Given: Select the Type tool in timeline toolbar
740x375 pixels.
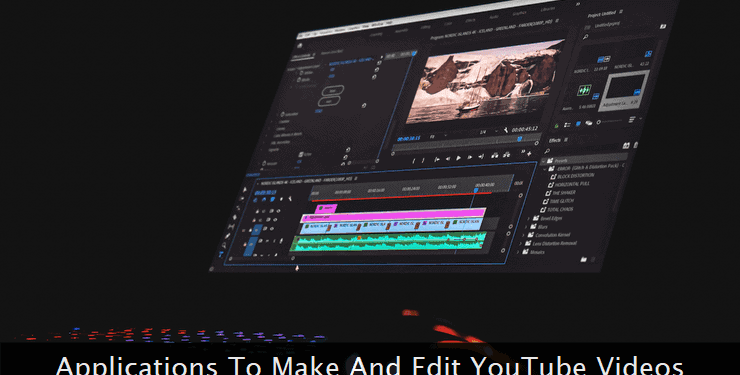Looking at the screenshot, I should (x=221, y=255).
